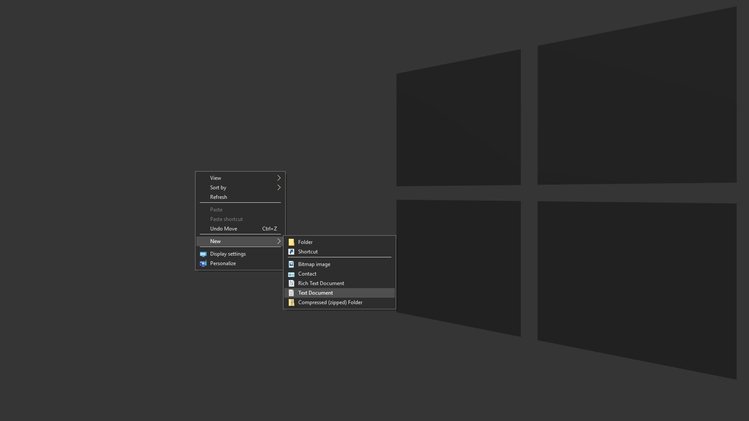This screenshot has width=749, height=421.
Task: Open the New menu entry
Action: point(240,241)
